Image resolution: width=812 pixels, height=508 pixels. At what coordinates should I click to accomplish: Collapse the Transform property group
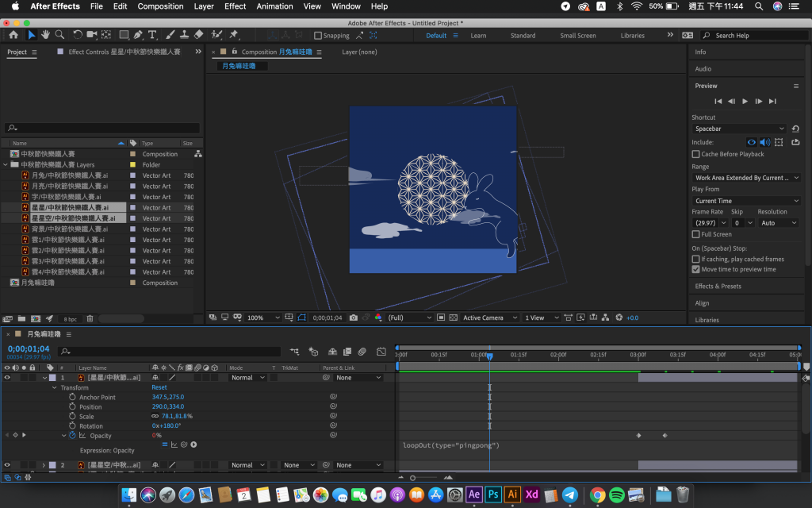pos(54,387)
